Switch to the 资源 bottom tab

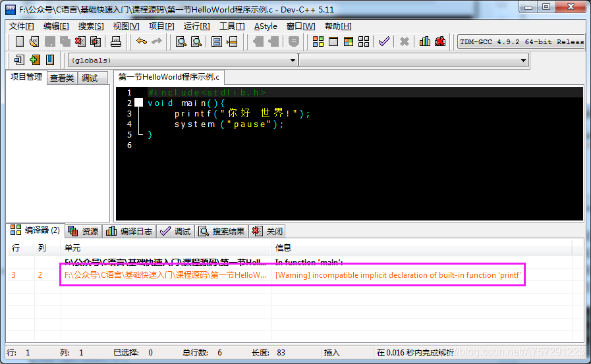pos(84,231)
